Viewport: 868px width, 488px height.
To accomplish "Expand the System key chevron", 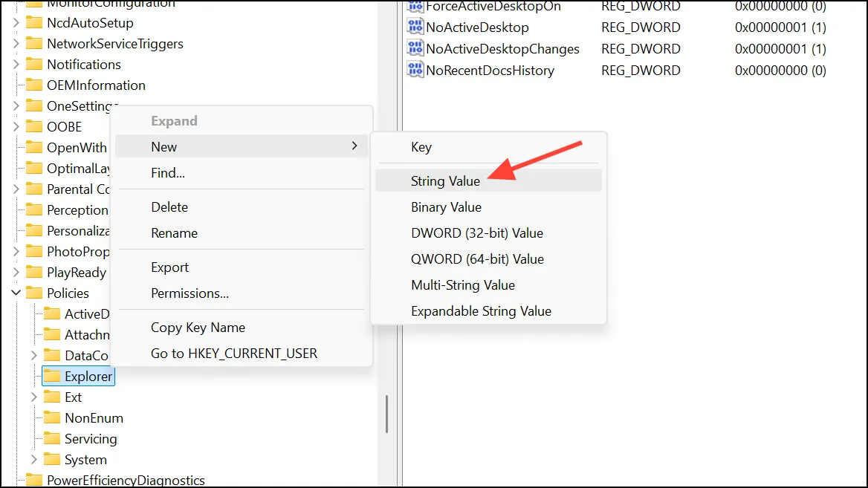I will click(33, 459).
